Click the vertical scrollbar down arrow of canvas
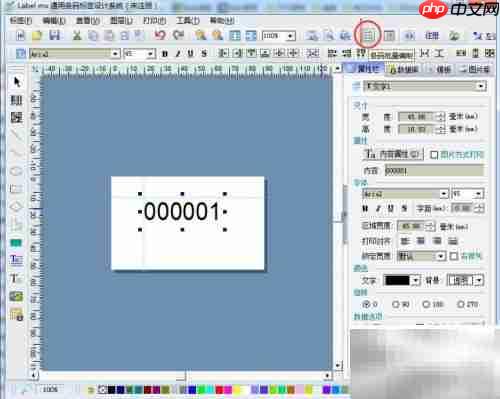The height and width of the screenshot is (399, 500). [338, 365]
